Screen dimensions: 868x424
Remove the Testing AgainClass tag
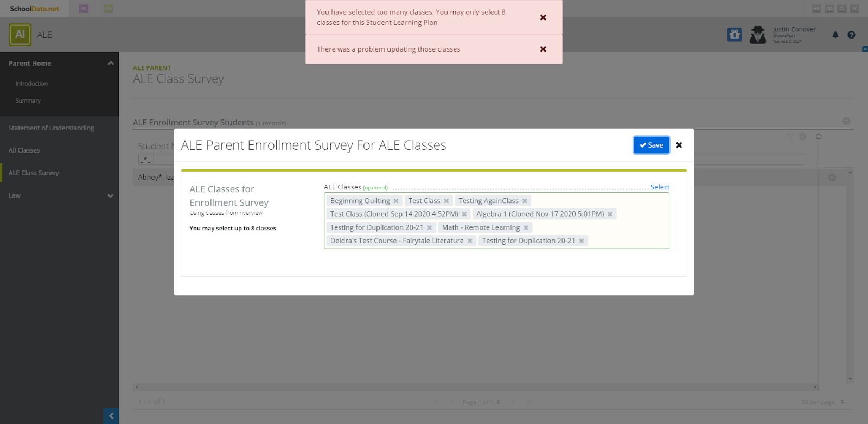pyautogui.click(x=525, y=201)
